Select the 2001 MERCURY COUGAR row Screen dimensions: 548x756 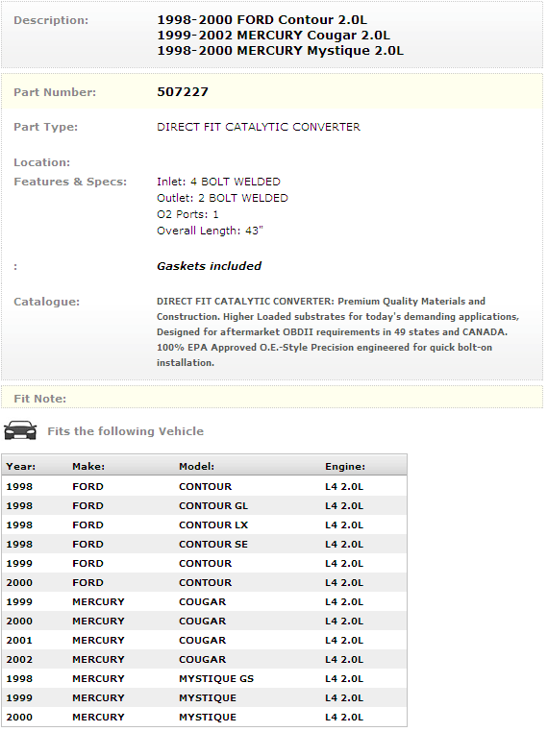[204, 641]
